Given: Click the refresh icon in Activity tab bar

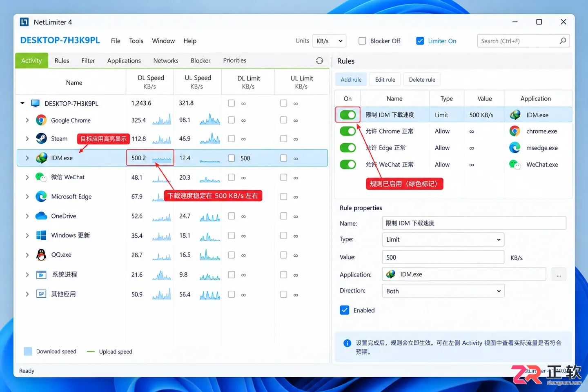Looking at the screenshot, I should (x=319, y=60).
